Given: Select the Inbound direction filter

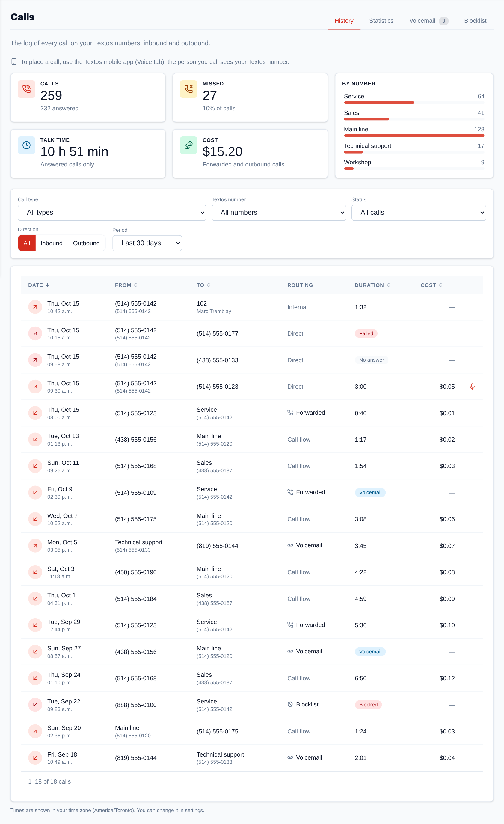Looking at the screenshot, I should [52, 243].
